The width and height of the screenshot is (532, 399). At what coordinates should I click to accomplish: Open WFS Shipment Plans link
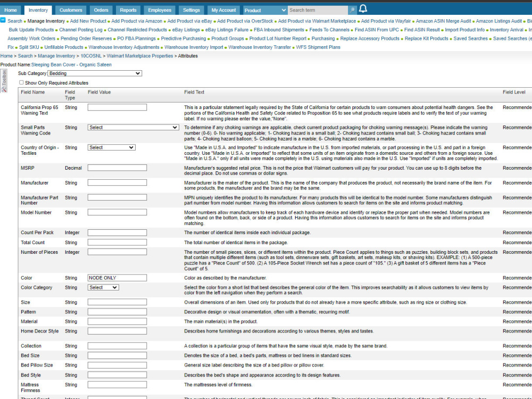[x=318, y=47]
